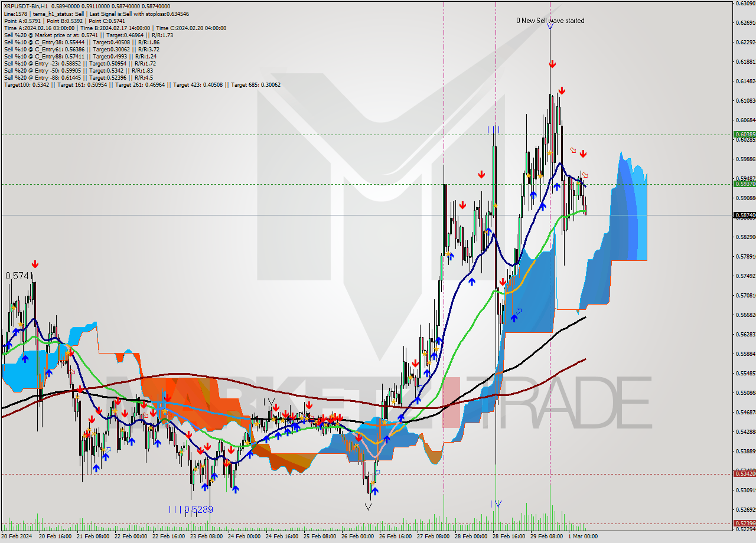The height and width of the screenshot is (543, 756).
Task: Click the '1 Mar 00:00' time axis label
Action: tap(582, 537)
